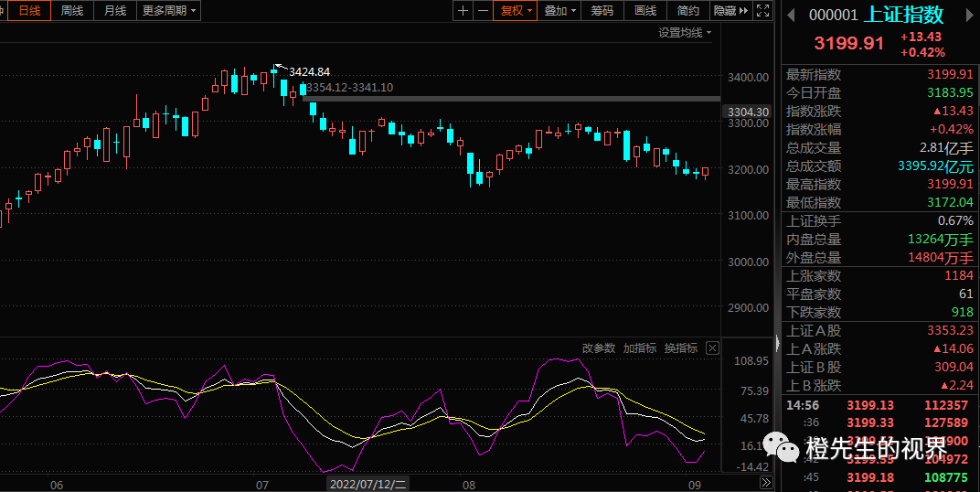Select 上涨家数 value 1184

959,275
